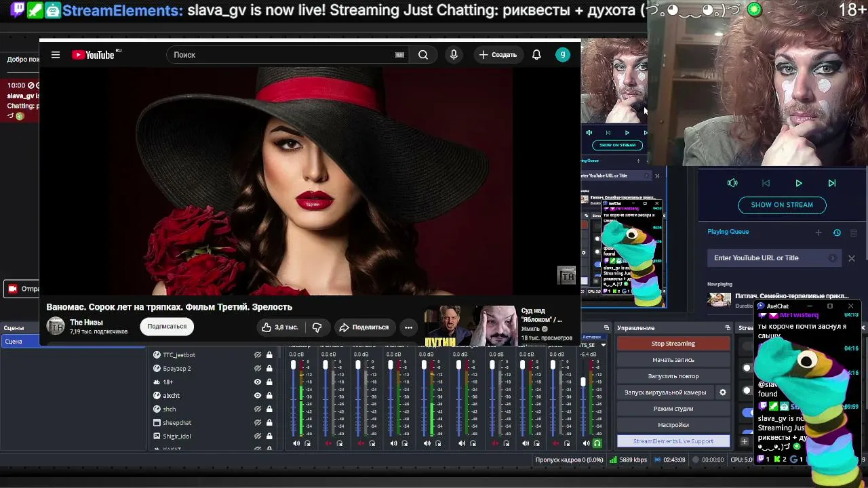Mute the -6.4 dB mixer channel

587,443
